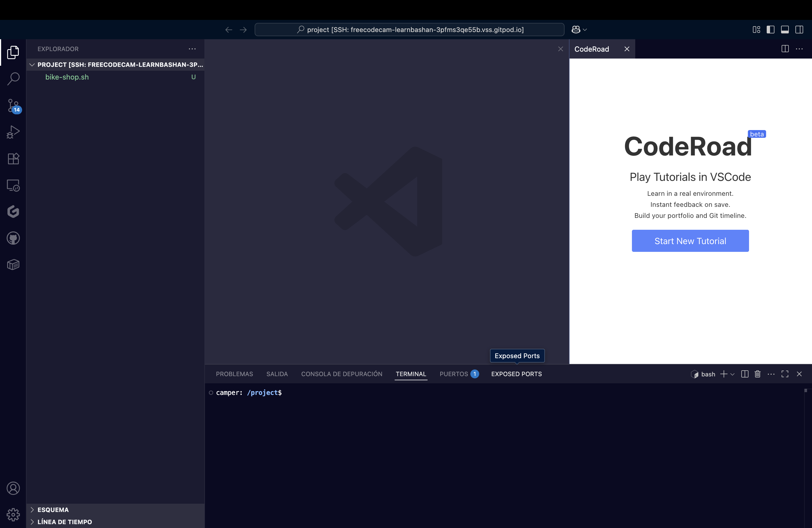The image size is (812, 528).
Task: Open the Search view in activity bar
Action: tap(13, 78)
